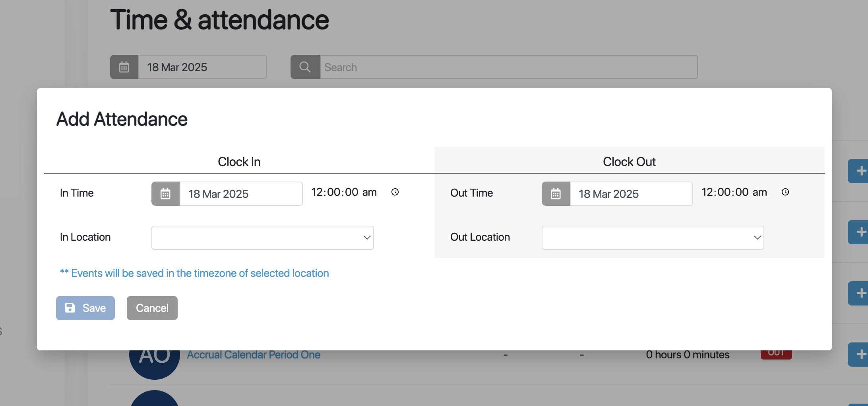Click the page calendar icon next to 18 Mar 2025
868x406 pixels.
[124, 67]
